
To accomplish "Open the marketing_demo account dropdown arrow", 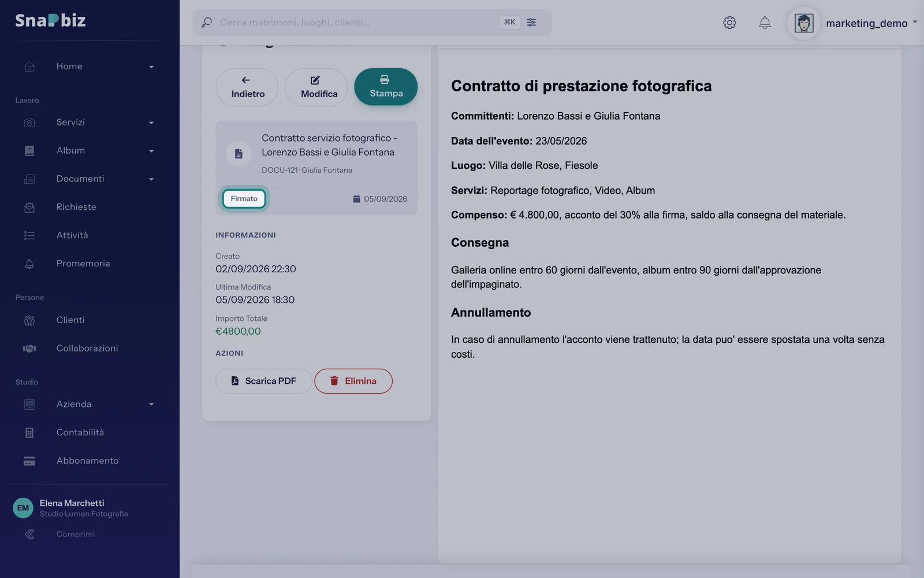I will 915,23.
